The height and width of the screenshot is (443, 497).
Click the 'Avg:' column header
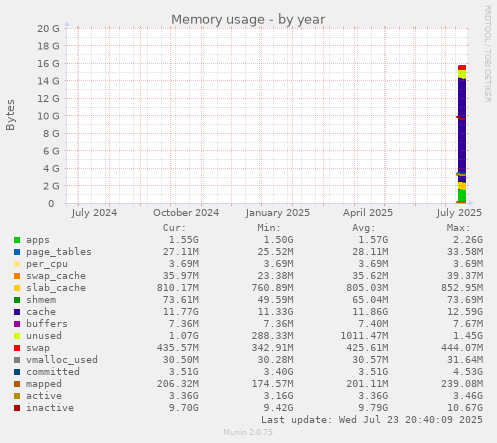363,228
